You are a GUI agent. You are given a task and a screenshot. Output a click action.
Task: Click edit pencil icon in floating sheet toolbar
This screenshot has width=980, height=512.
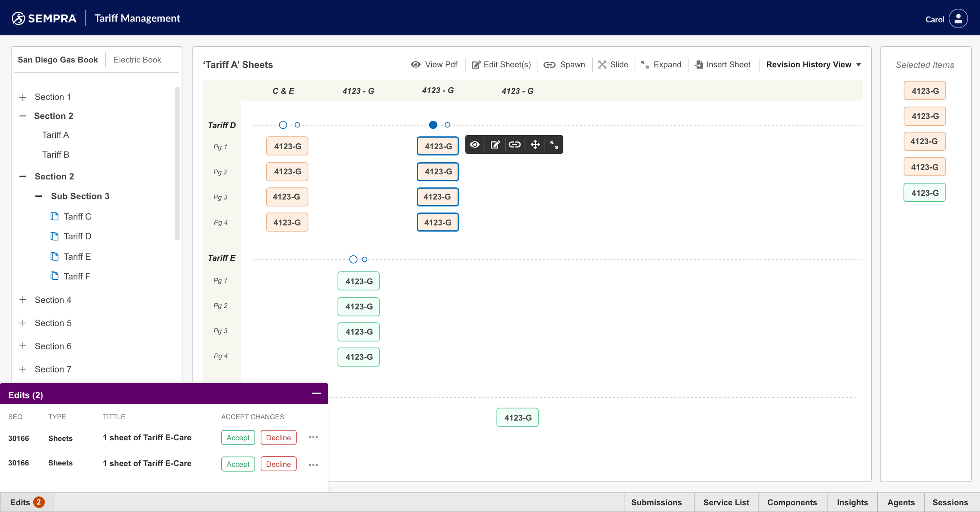tap(495, 145)
